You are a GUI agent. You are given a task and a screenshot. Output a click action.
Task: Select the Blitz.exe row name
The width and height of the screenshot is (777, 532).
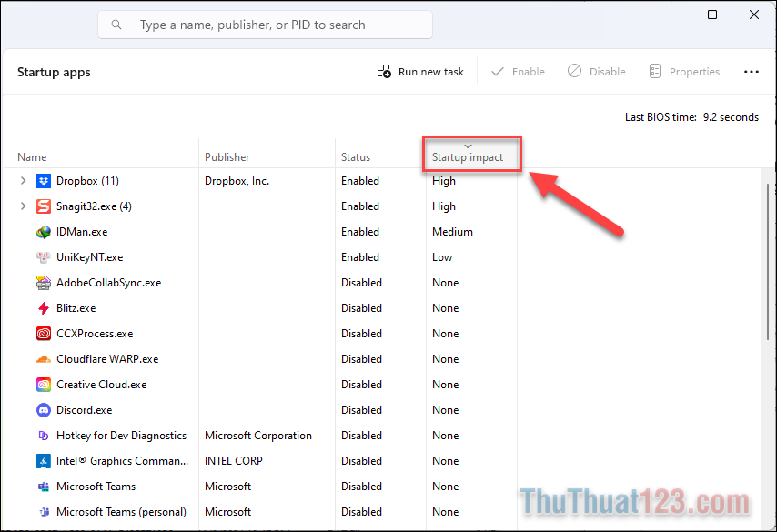pyautogui.click(x=76, y=308)
